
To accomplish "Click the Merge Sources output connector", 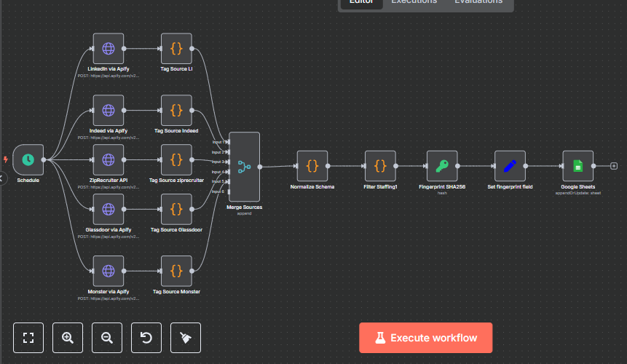I will tap(260, 167).
